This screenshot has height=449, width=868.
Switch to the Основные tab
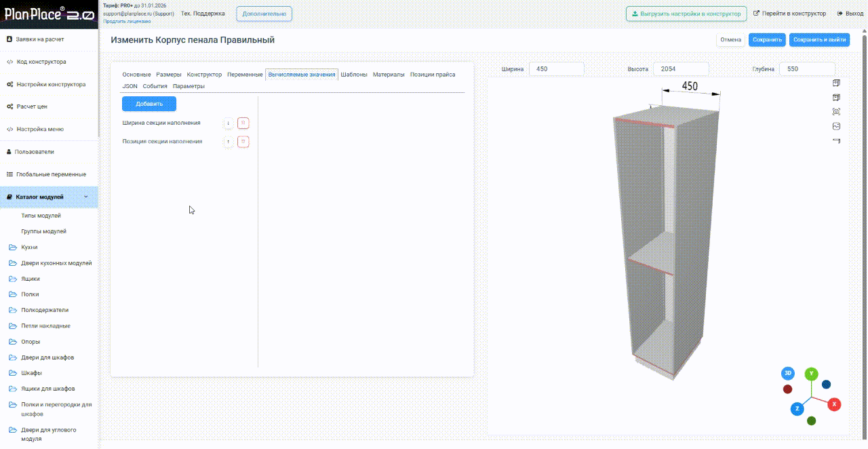[136, 75]
